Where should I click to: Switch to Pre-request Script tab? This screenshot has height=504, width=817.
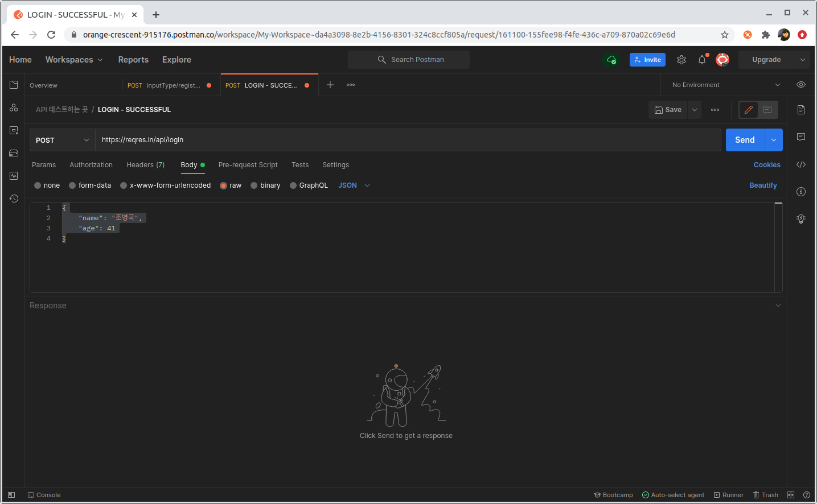pyautogui.click(x=248, y=165)
